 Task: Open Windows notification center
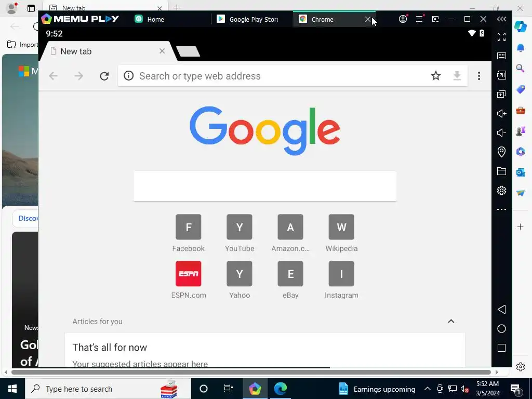(516, 389)
